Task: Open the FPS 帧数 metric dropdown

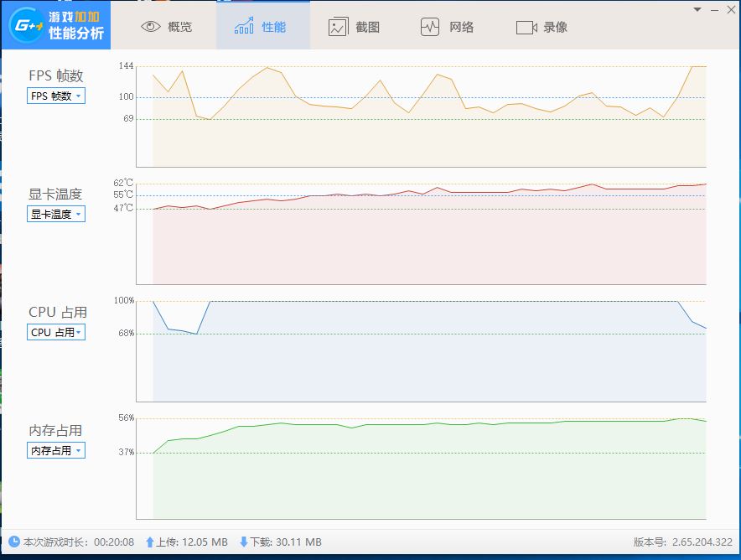Action: 55,96
